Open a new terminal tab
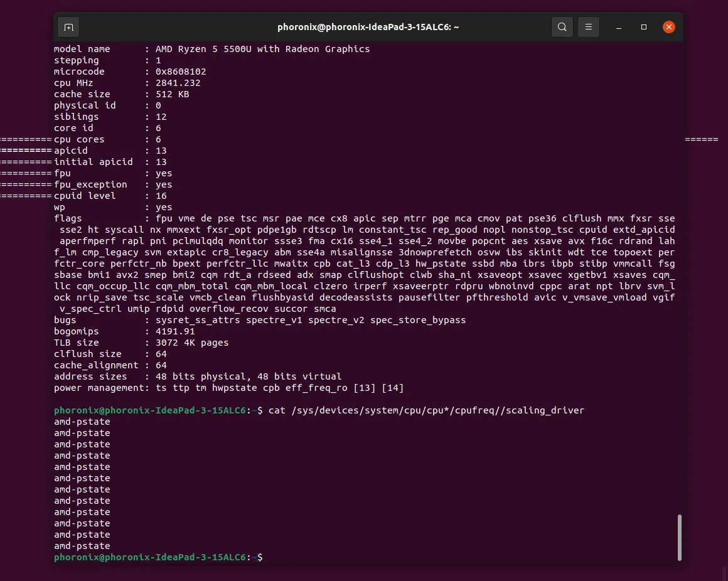728x581 pixels. coord(68,28)
